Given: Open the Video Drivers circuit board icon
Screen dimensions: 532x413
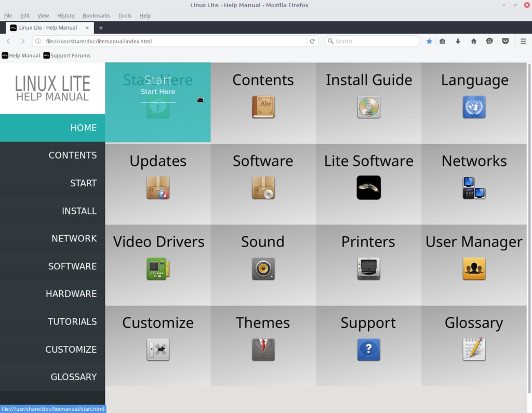Looking at the screenshot, I should pyautogui.click(x=158, y=268).
